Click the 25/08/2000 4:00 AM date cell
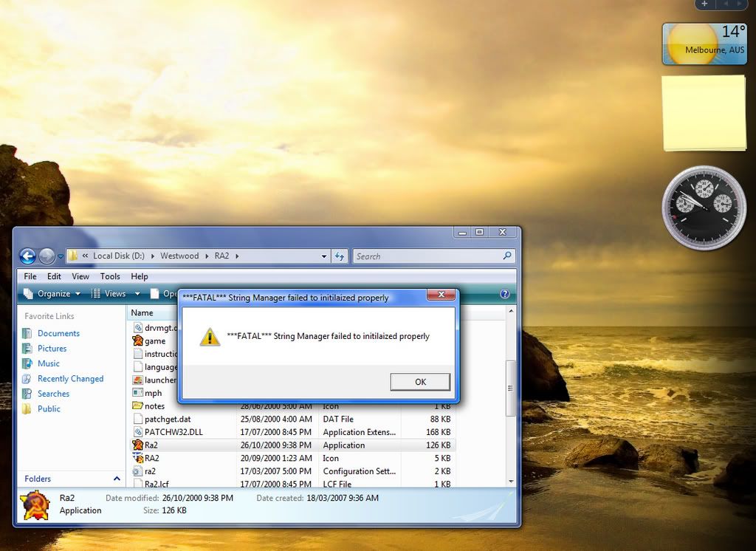 [276, 420]
